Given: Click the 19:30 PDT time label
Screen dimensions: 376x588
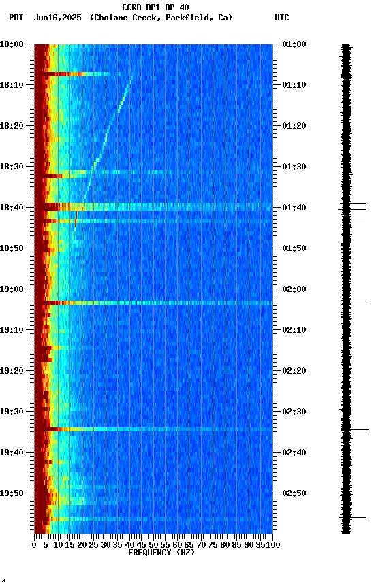Looking at the screenshot, I should (12, 412).
